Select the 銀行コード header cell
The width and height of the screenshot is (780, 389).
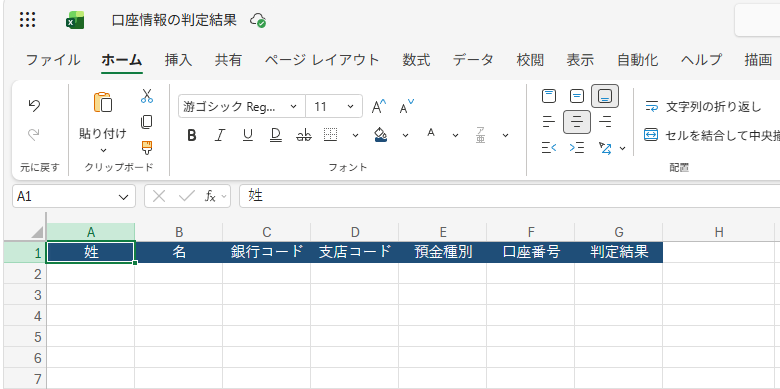coord(267,252)
